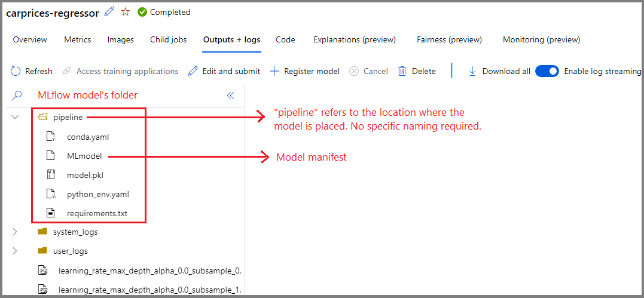
Task: Click the Register model button
Action: [x=304, y=71]
